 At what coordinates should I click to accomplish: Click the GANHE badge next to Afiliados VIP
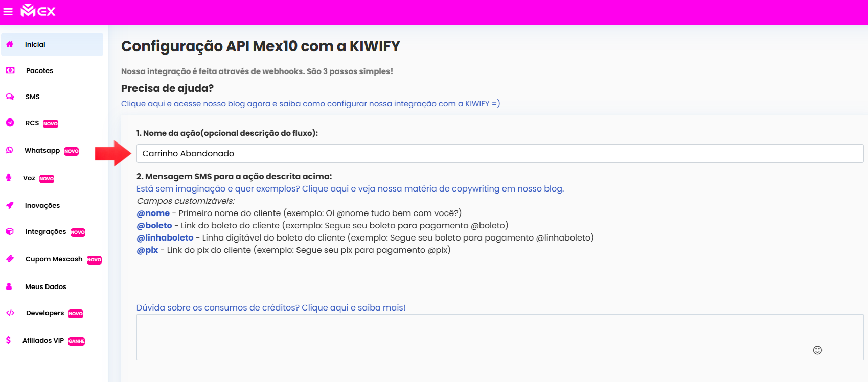pyautogui.click(x=76, y=341)
